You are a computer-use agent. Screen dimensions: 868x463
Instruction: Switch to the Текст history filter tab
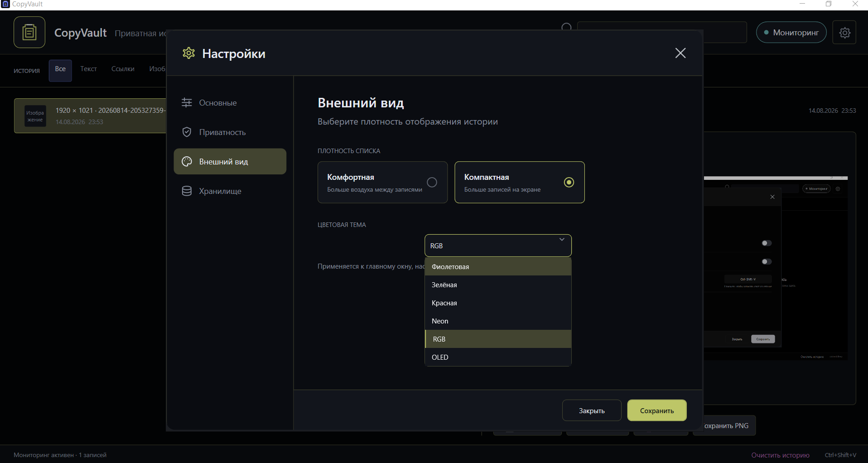point(88,69)
